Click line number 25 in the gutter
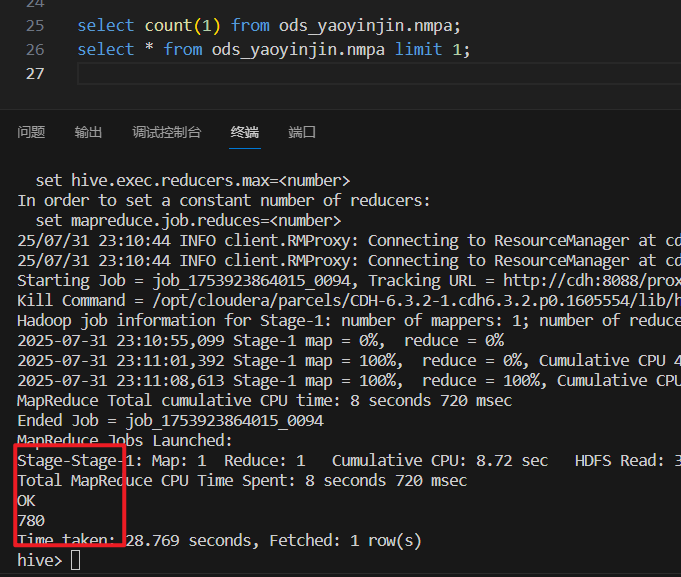Viewport: 681px width, 577px height. click(34, 24)
